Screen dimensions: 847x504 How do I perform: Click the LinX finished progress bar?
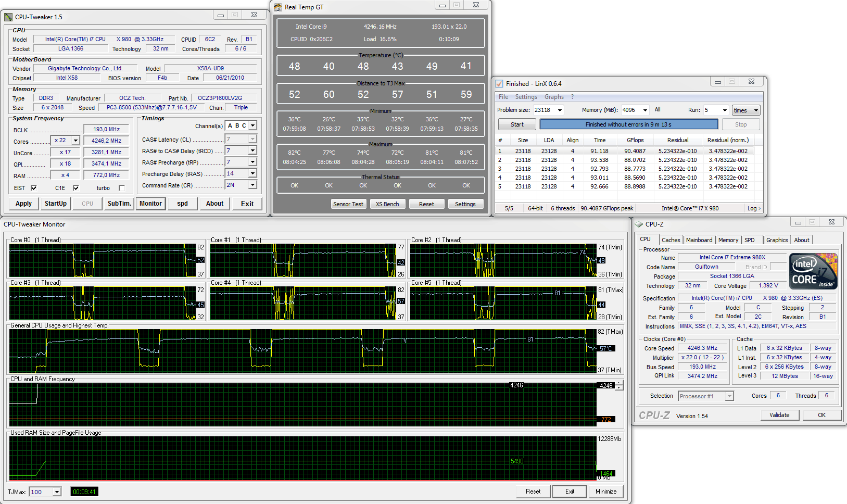click(628, 124)
